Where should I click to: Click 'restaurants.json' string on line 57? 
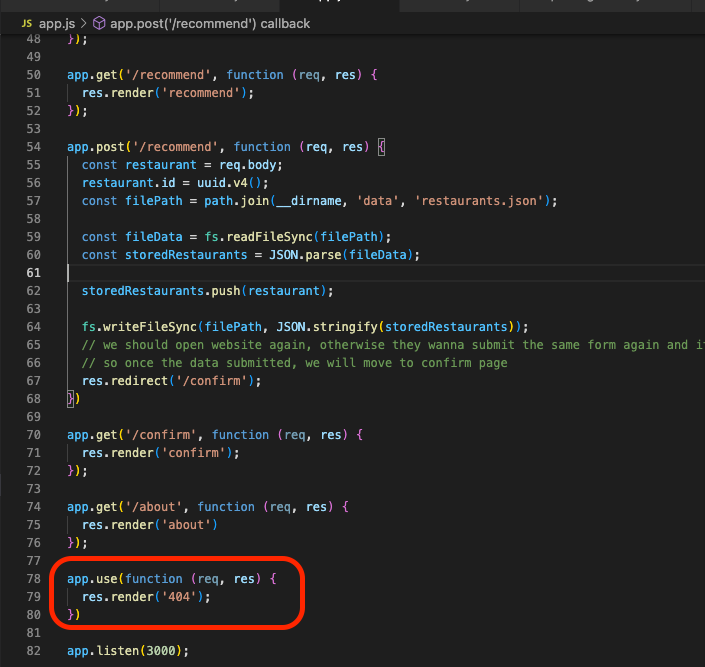coord(479,201)
